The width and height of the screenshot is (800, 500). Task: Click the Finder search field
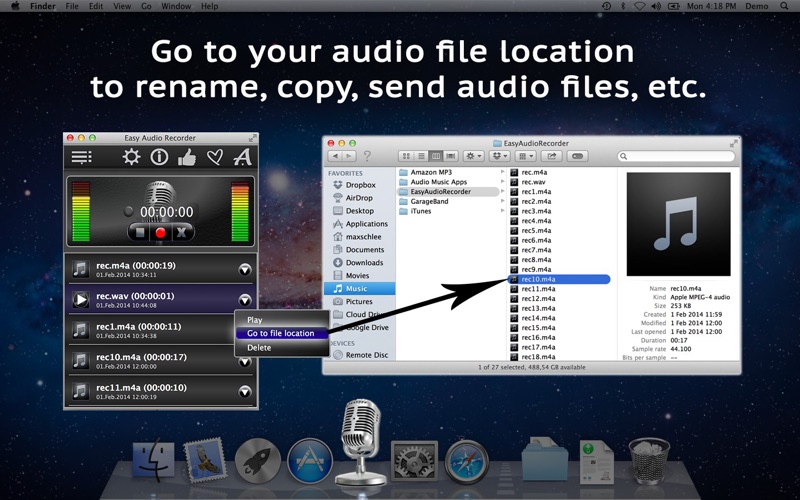(x=676, y=156)
